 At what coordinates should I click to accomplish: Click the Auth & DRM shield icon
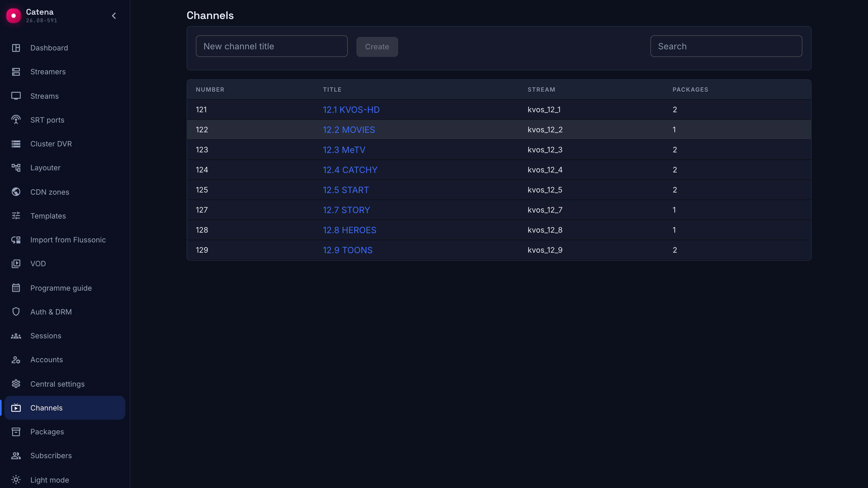pos(16,312)
